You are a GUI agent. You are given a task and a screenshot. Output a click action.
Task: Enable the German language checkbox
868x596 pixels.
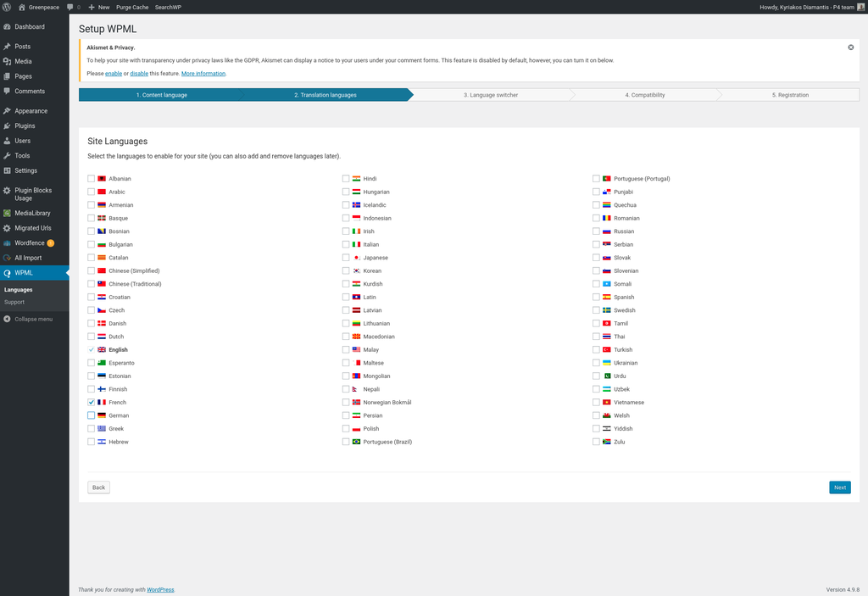coord(92,415)
